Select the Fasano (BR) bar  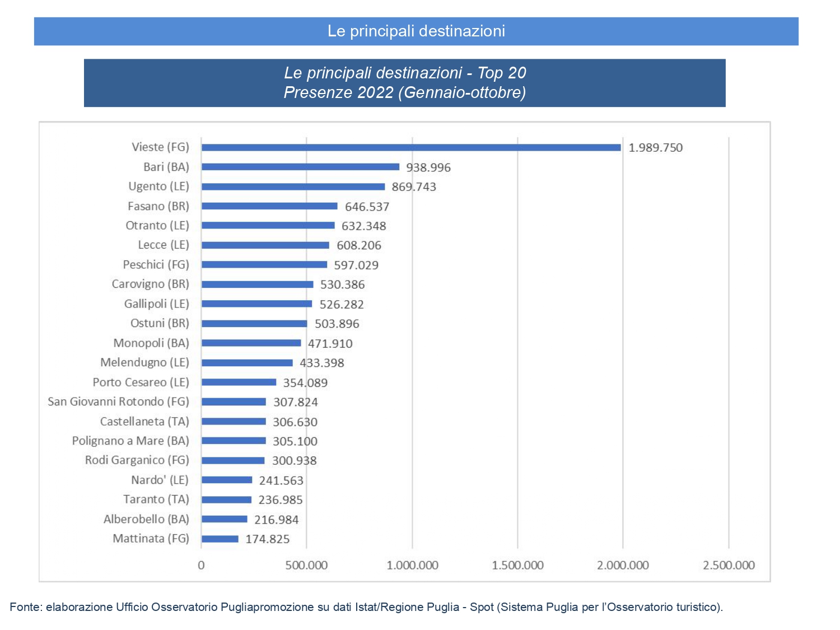pyautogui.click(x=269, y=206)
